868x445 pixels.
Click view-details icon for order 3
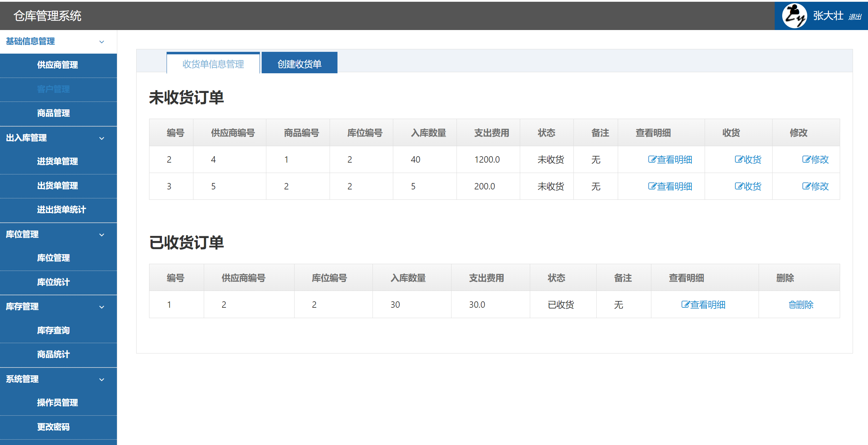tap(652, 187)
